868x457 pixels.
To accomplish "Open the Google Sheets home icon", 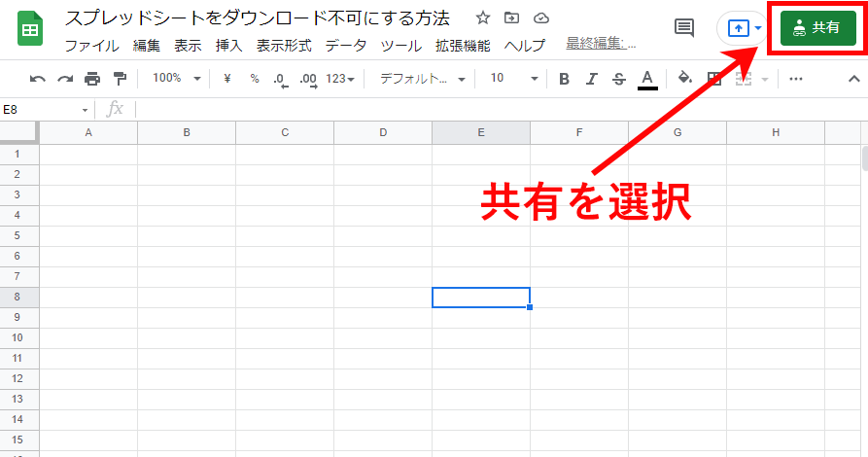I will pyautogui.click(x=30, y=30).
